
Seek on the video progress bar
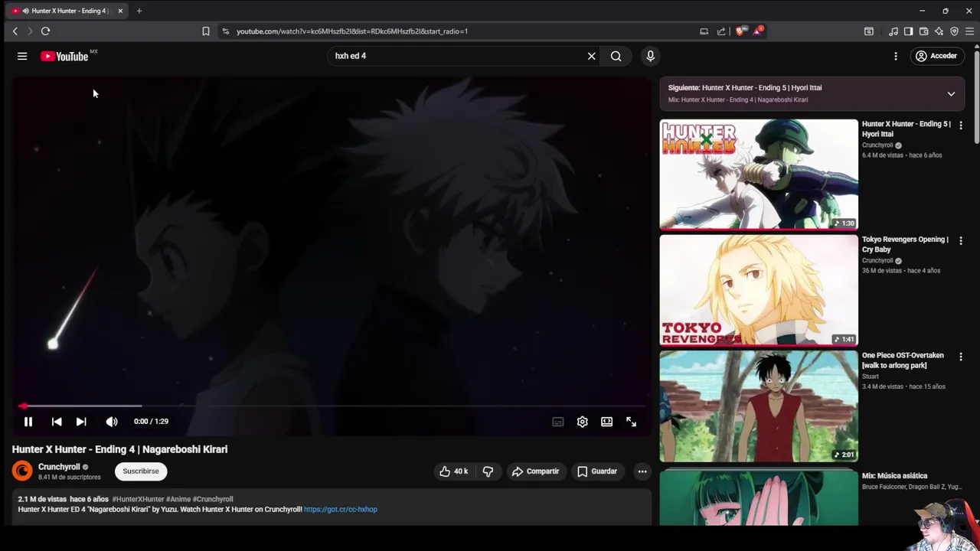click(332, 406)
